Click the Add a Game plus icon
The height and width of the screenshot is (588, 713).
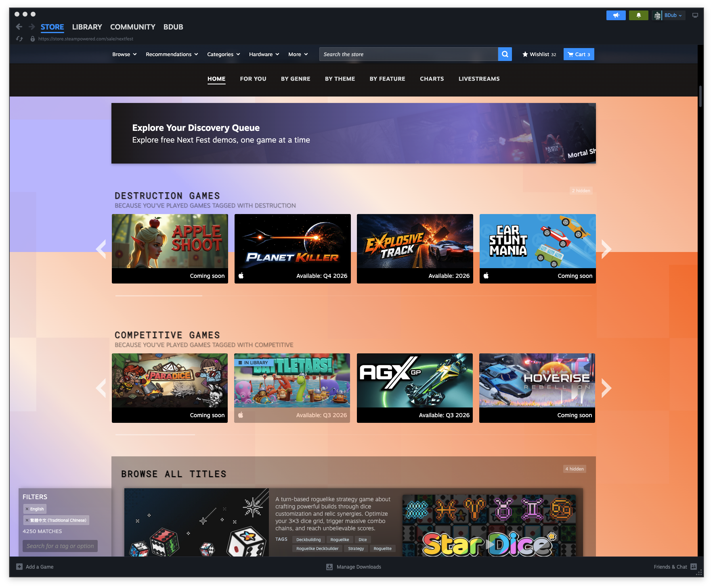(x=19, y=567)
